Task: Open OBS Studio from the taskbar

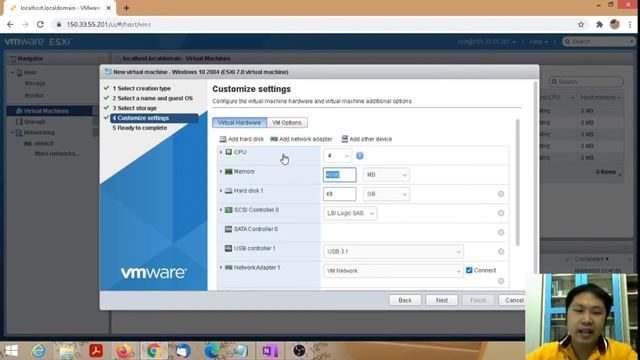Action: pyautogui.click(x=299, y=351)
